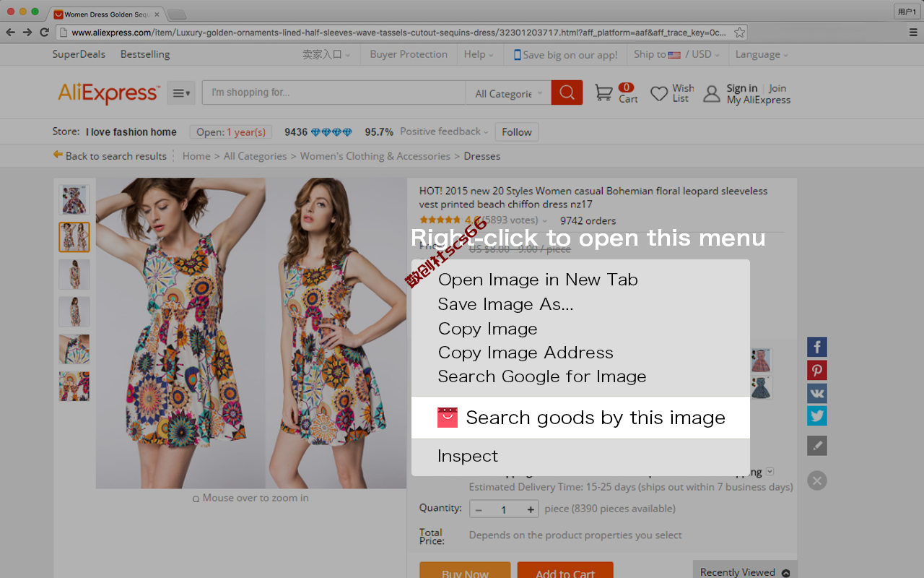924x578 pixels.
Task: Click the '9742 orders' text
Action: click(x=588, y=220)
